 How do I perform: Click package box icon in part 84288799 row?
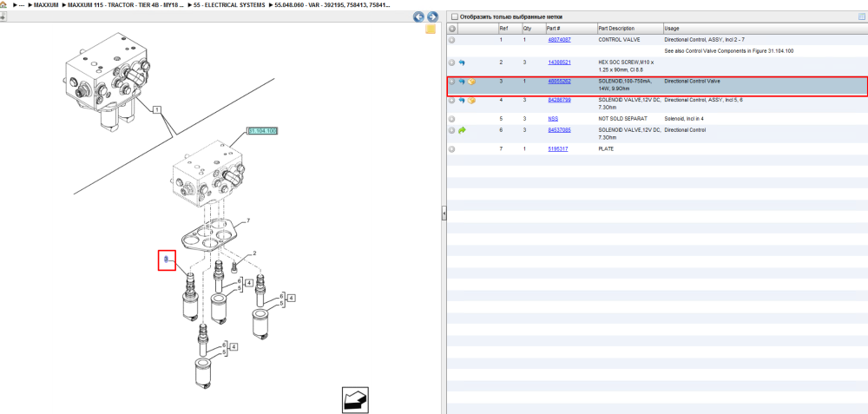click(x=471, y=100)
